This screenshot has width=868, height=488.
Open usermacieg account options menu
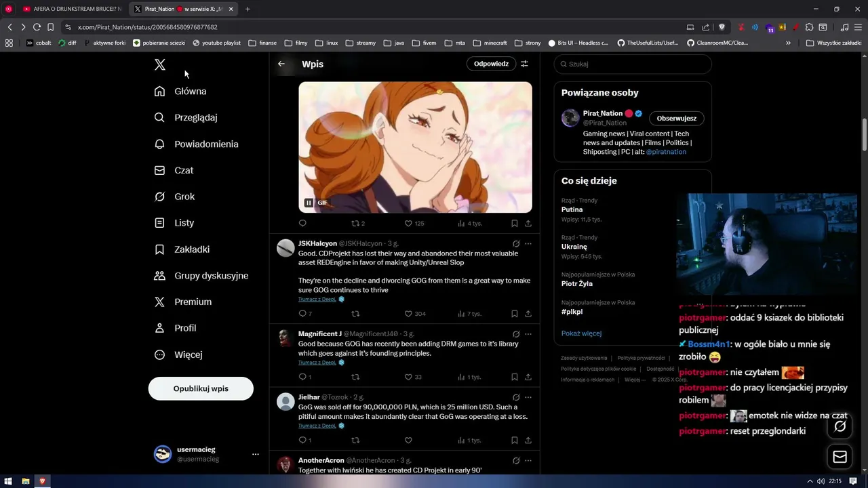point(255,454)
